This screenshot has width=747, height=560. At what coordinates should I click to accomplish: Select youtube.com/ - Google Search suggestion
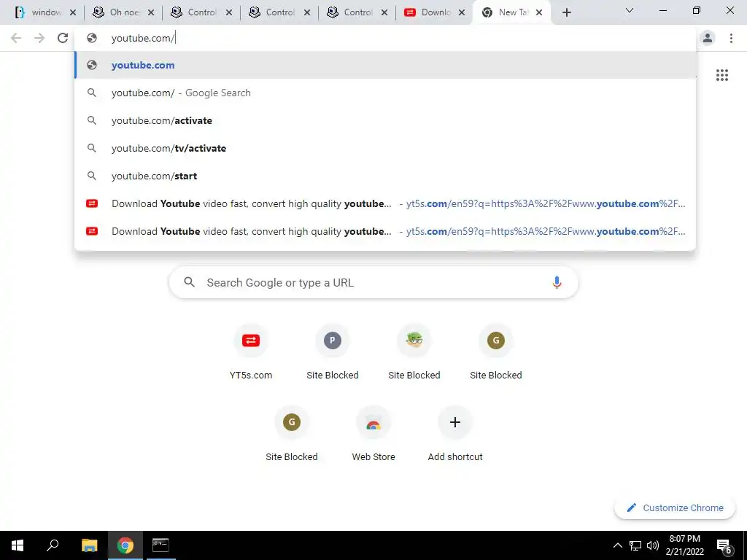coord(385,93)
